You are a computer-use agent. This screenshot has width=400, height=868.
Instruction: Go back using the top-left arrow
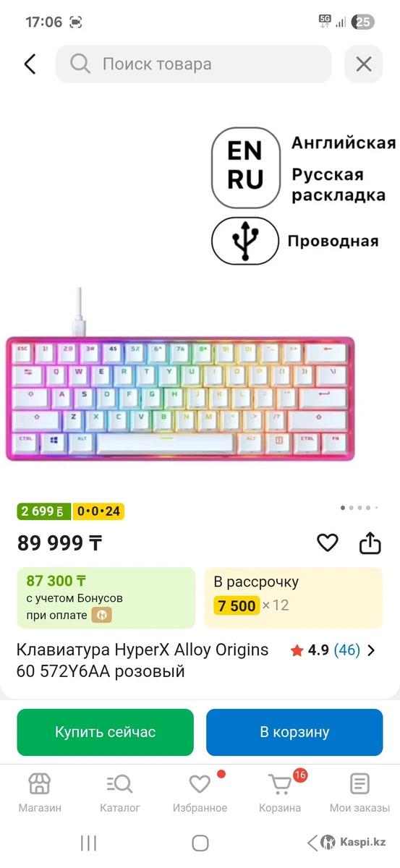point(30,64)
